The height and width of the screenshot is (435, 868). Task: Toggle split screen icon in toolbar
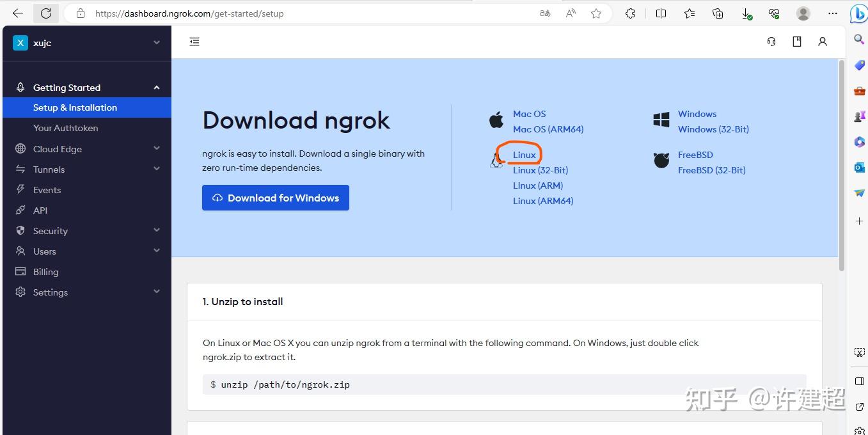(x=661, y=13)
